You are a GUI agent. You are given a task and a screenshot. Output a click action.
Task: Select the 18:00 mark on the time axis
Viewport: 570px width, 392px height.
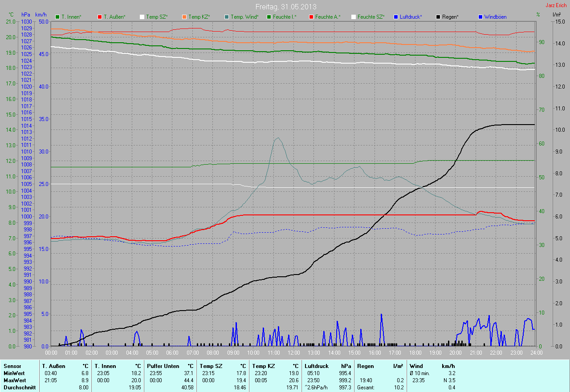click(415, 353)
